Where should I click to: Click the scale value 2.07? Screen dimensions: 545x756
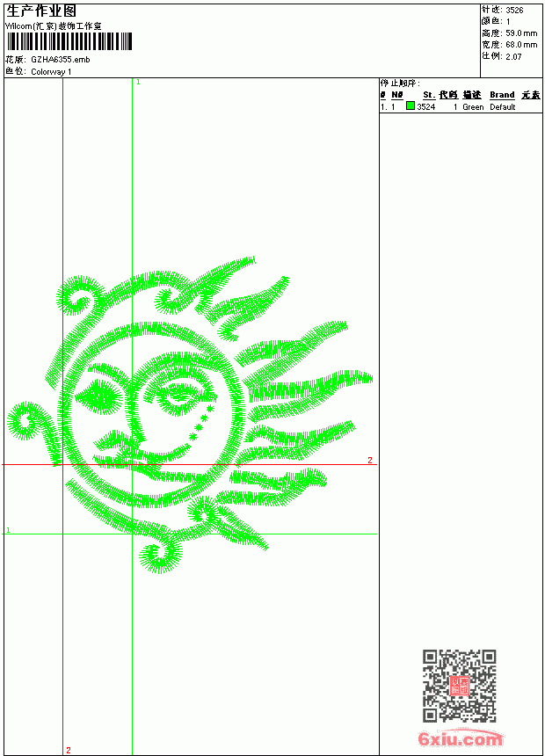tap(513, 56)
